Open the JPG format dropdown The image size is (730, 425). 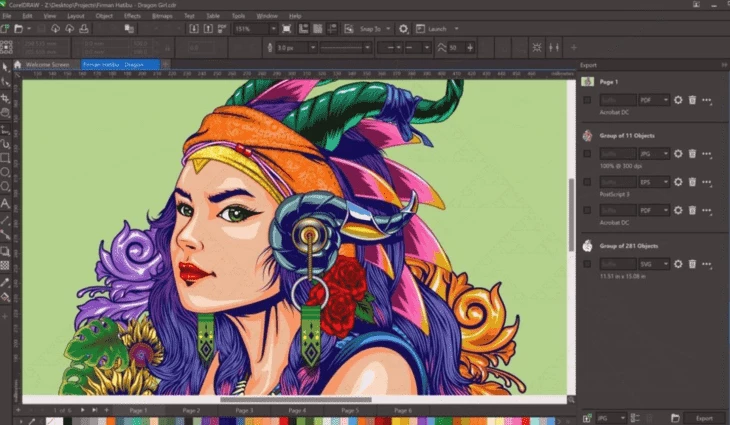(x=654, y=154)
